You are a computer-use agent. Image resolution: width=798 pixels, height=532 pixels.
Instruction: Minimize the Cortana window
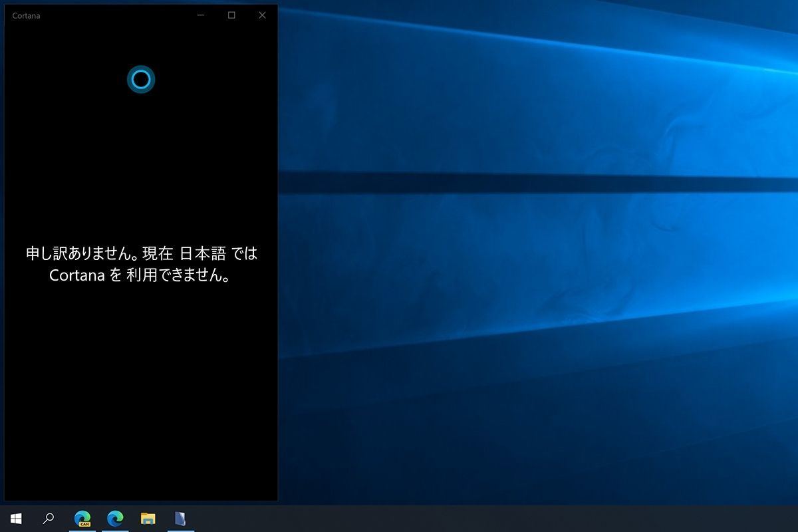pyautogui.click(x=201, y=15)
